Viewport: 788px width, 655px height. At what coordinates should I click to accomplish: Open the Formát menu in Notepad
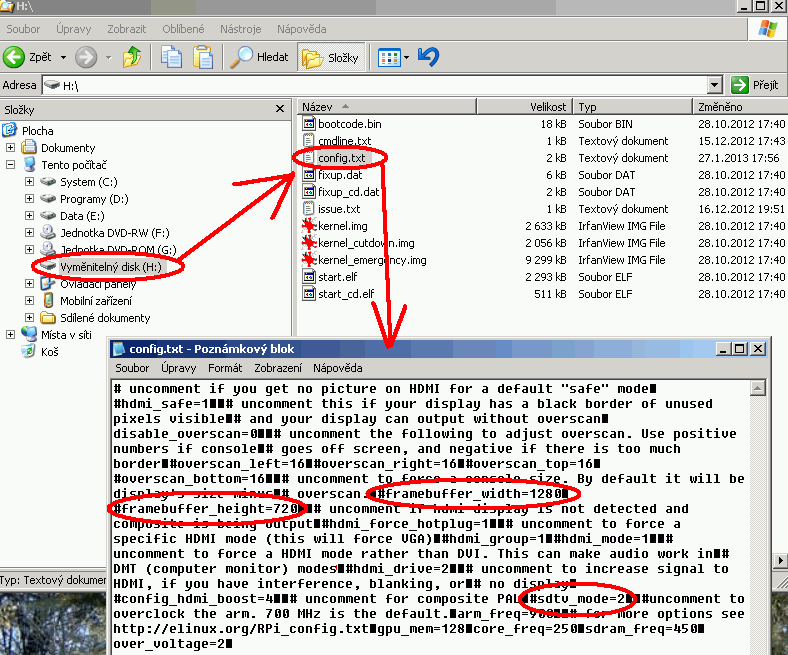click(x=225, y=368)
